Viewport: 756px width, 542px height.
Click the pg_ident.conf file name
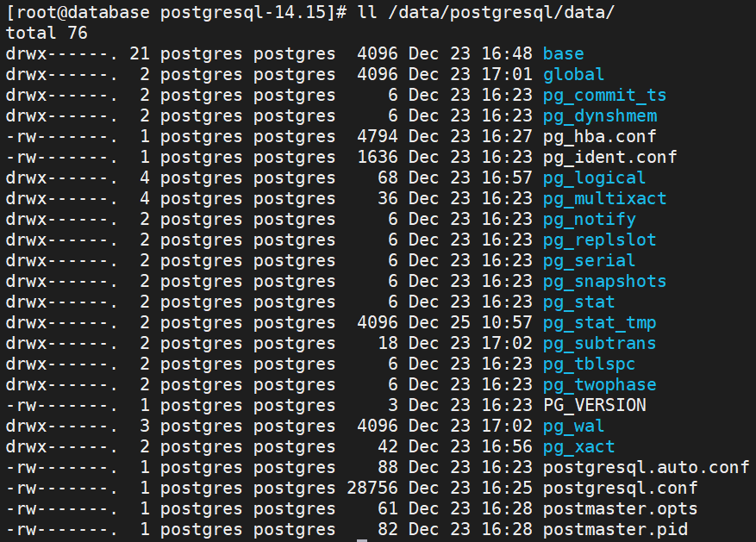[x=609, y=157]
